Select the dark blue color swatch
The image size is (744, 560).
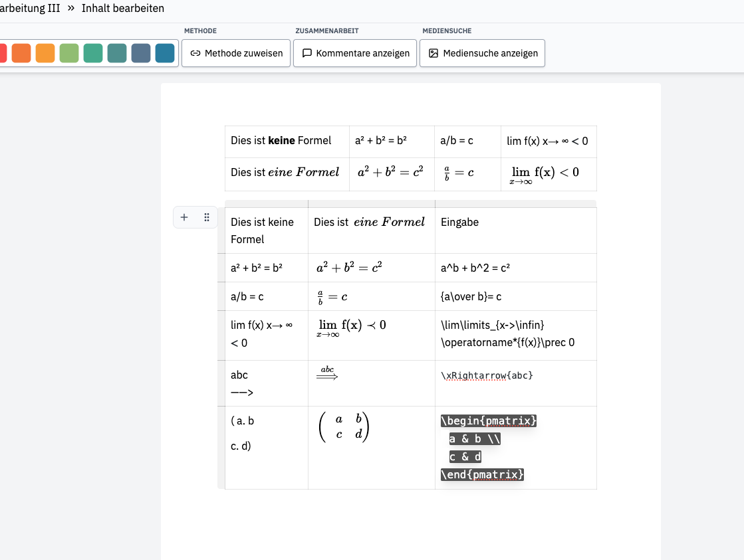(164, 52)
